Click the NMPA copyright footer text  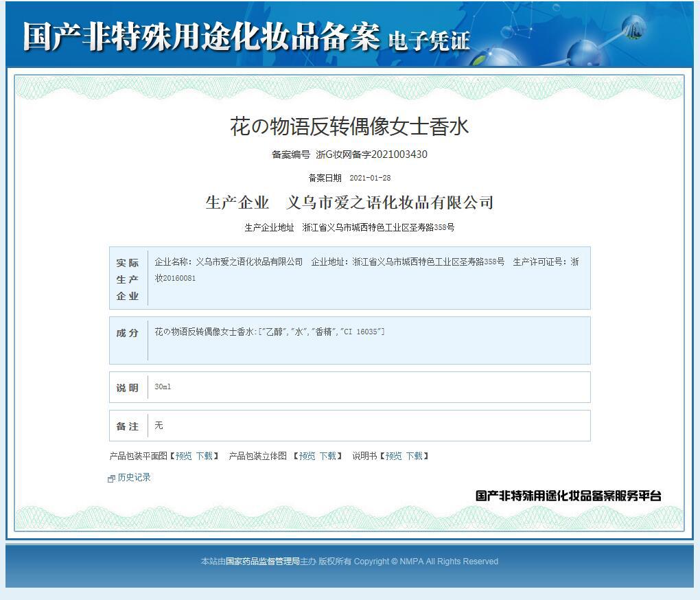(x=349, y=561)
